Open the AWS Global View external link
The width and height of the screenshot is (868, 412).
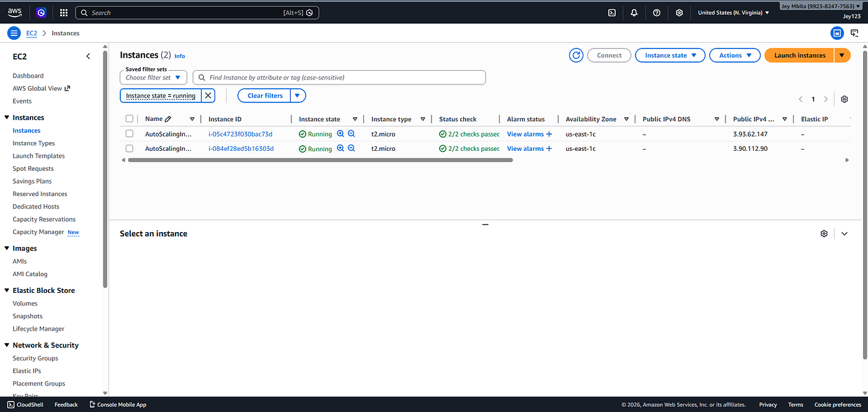[x=42, y=88]
